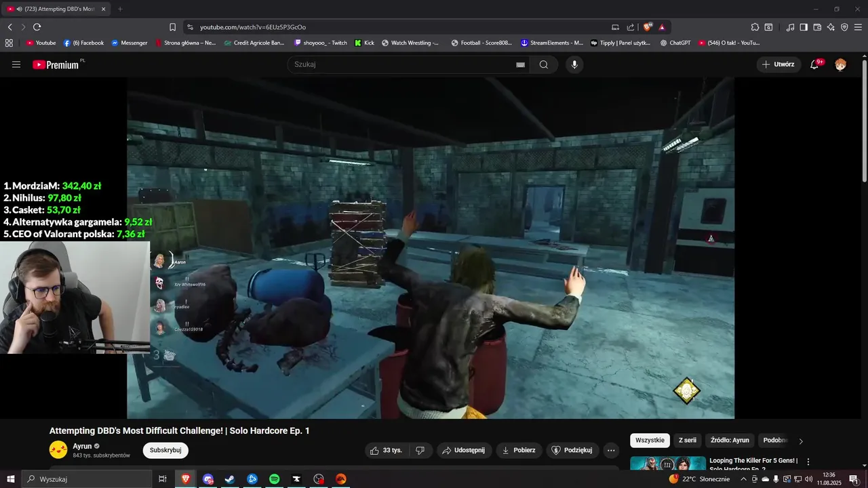Open Kick bookmark

pos(364,43)
